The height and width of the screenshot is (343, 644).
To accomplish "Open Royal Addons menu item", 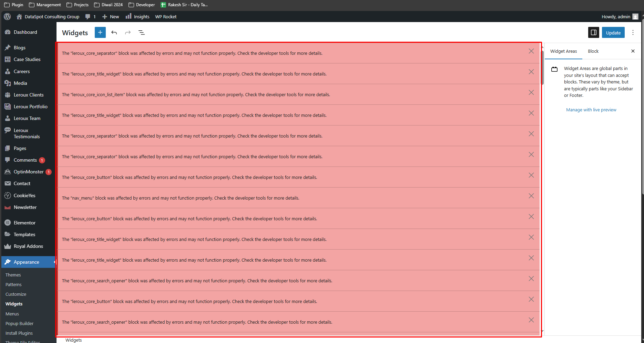I will 28,246.
